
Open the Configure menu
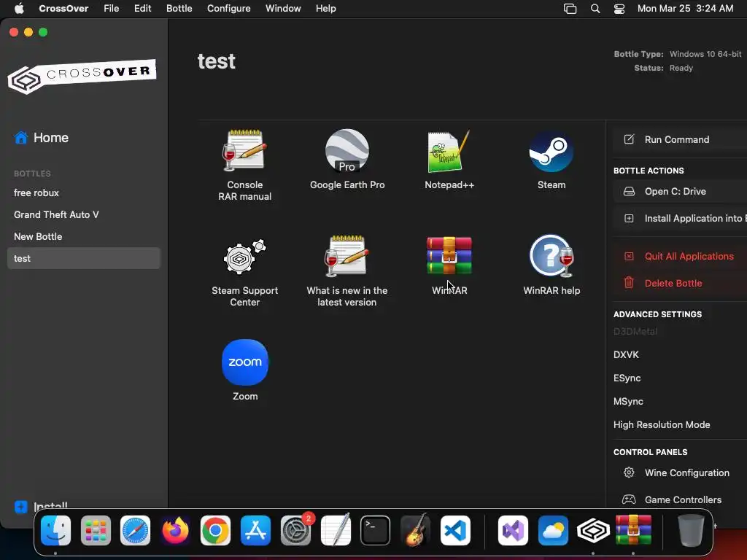pos(228,9)
